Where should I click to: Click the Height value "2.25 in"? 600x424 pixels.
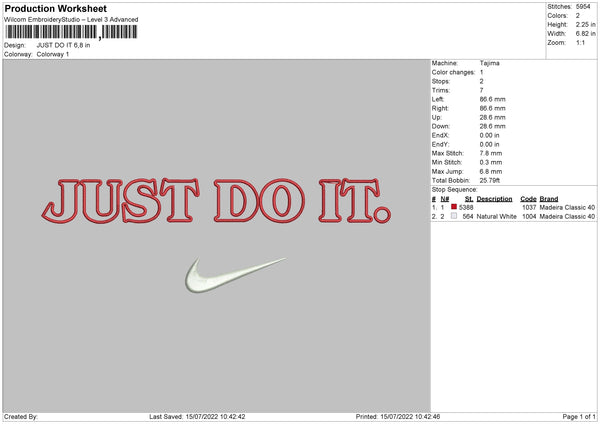(x=585, y=24)
